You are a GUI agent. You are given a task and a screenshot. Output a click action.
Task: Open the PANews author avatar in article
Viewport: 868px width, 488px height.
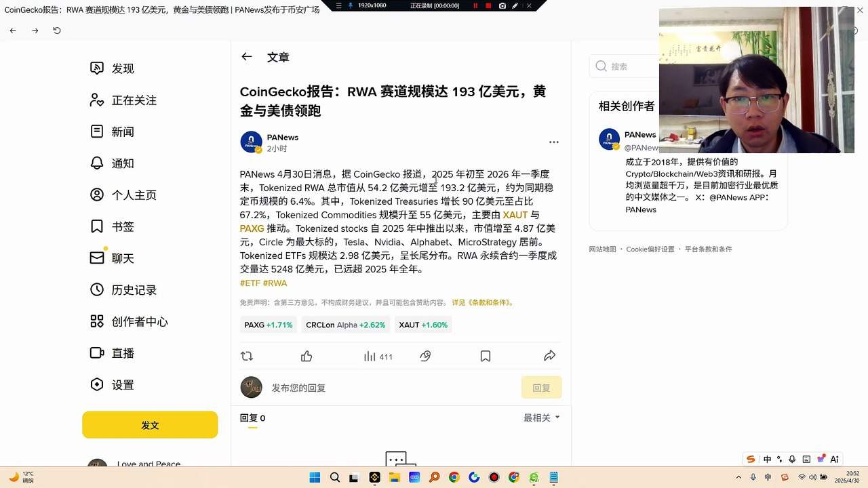point(252,142)
